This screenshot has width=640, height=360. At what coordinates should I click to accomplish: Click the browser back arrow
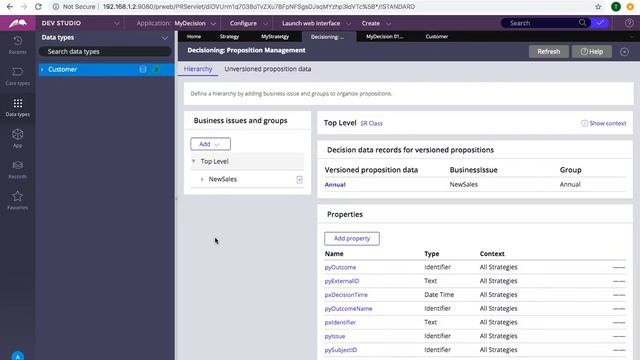click(10, 7)
